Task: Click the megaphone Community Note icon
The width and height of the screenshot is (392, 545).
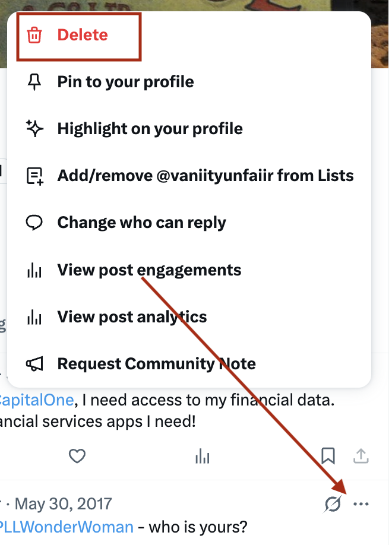Action: pos(34,364)
